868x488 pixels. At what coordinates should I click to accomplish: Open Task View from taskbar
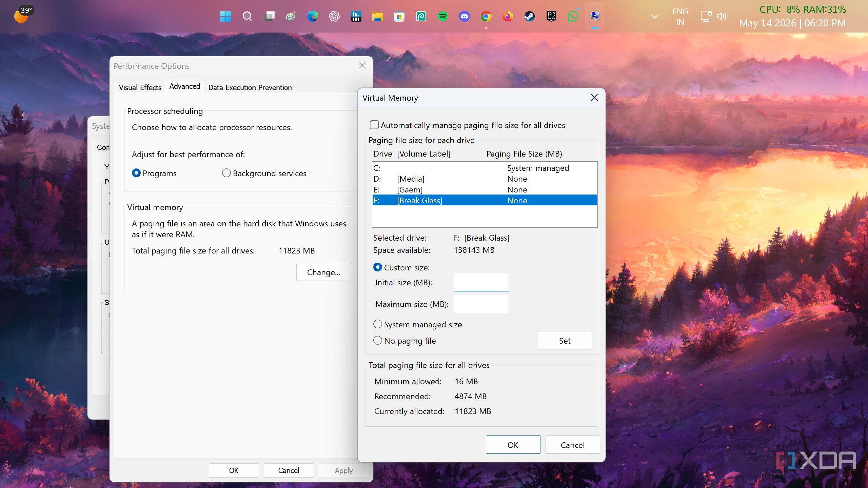click(x=269, y=16)
